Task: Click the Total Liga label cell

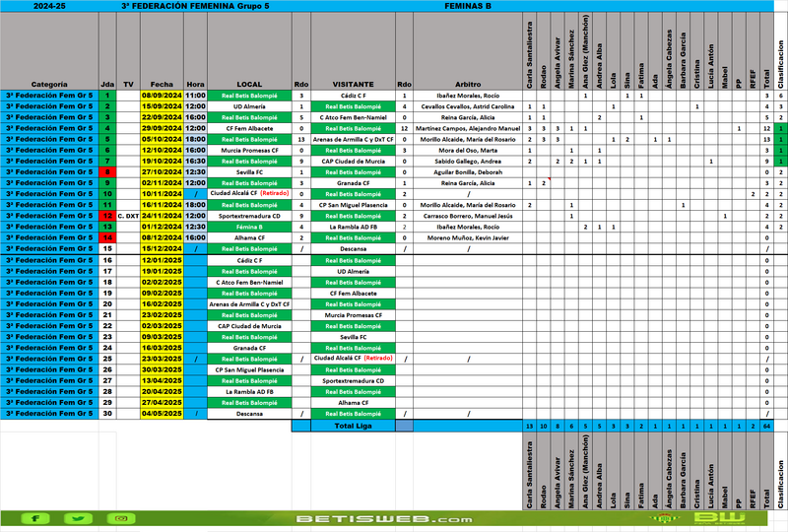Action: click(353, 426)
